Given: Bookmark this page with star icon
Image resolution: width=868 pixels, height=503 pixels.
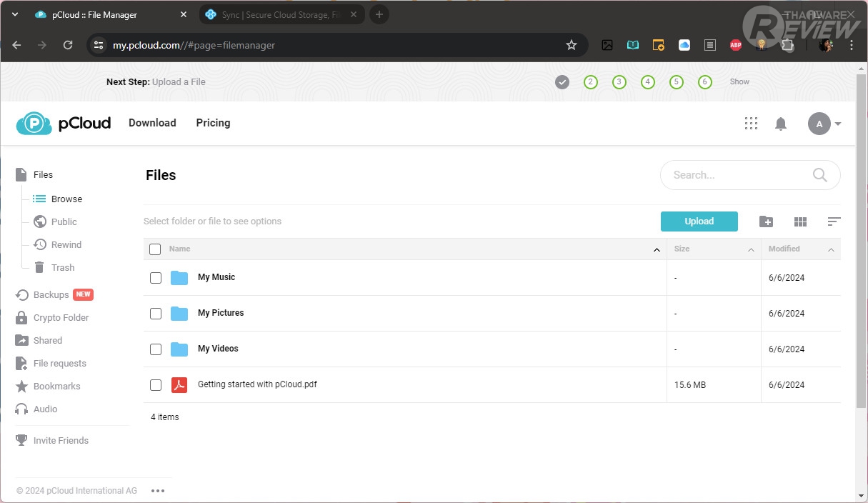Looking at the screenshot, I should point(572,45).
